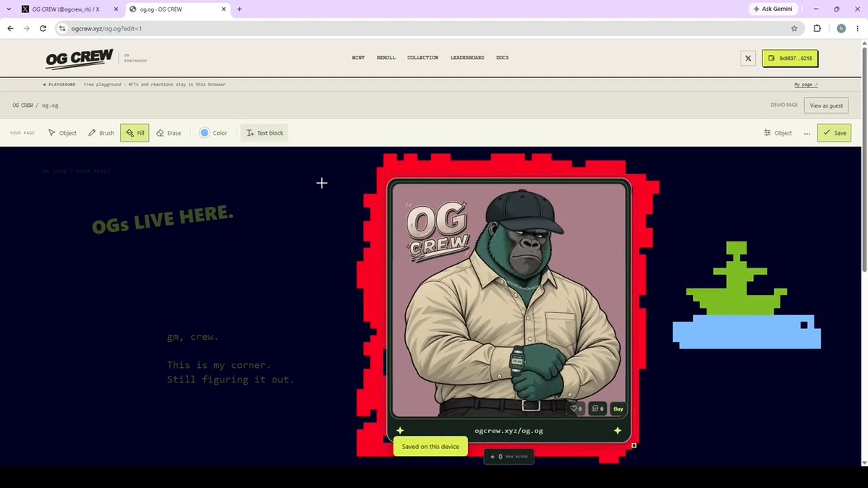Save the page
Image resolution: width=868 pixels, height=488 pixels.
click(834, 133)
